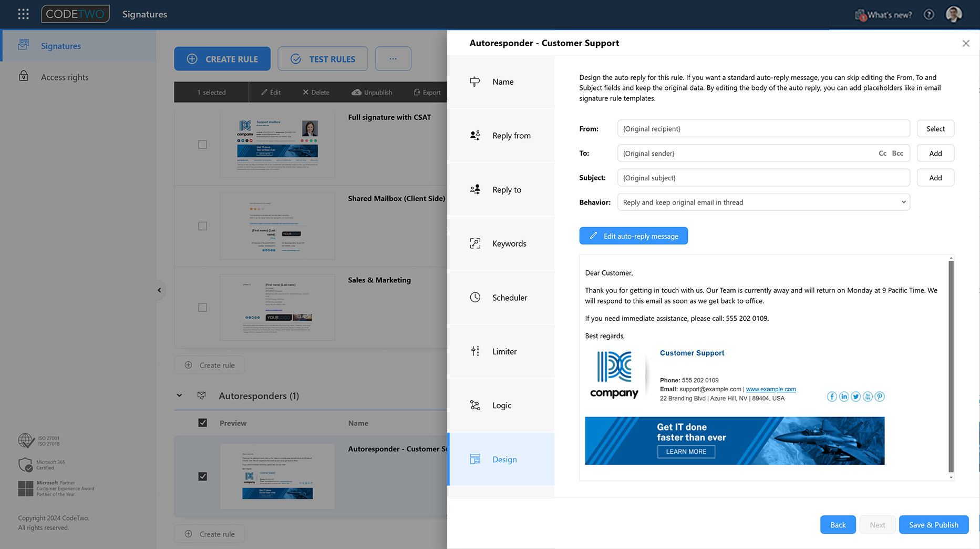This screenshot has height=549, width=980.
Task: Click the Twitter icon in signature
Action: (856, 396)
